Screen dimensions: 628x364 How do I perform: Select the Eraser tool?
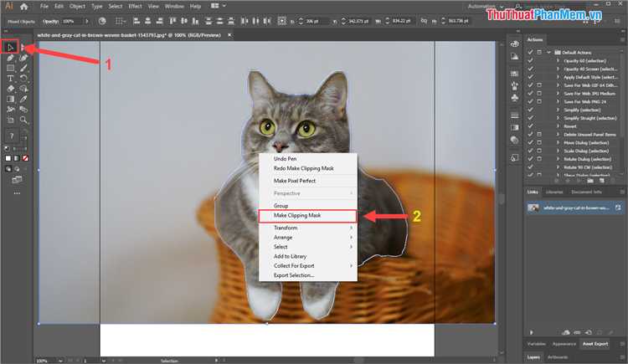(11, 88)
